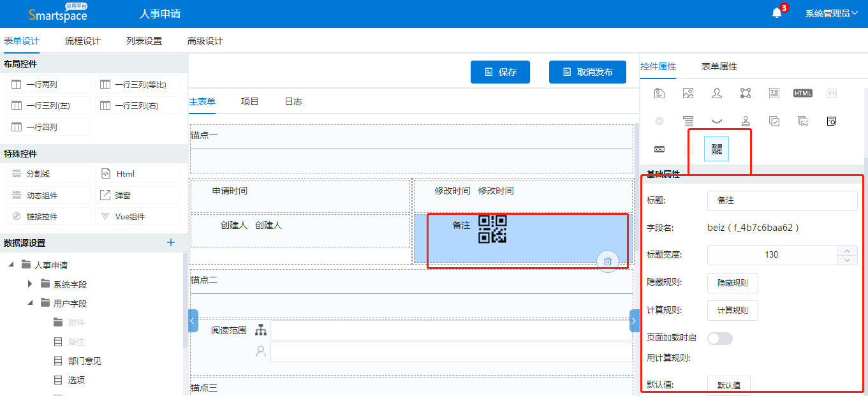
Task: Open the 隐藏规则 button
Action: click(x=733, y=282)
